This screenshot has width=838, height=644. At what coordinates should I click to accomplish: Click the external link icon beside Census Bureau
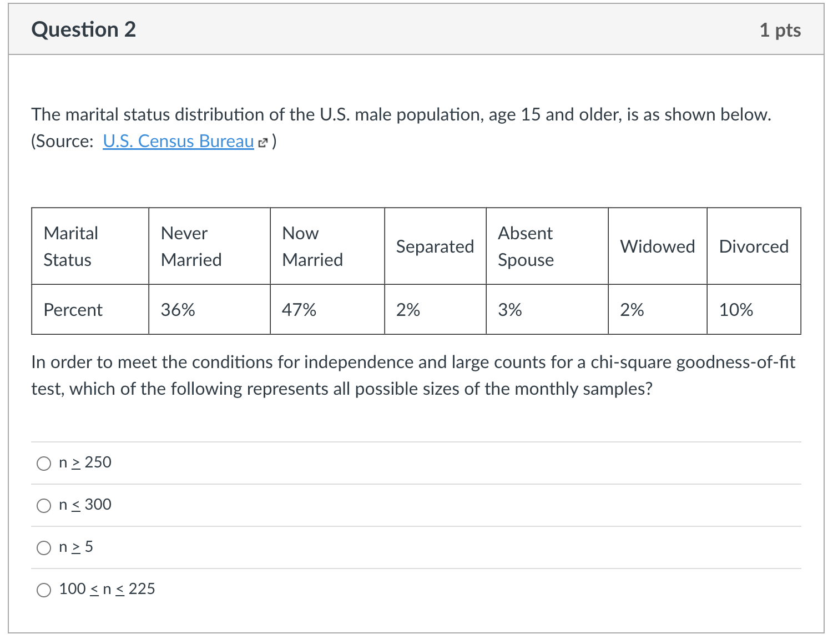[263, 143]
